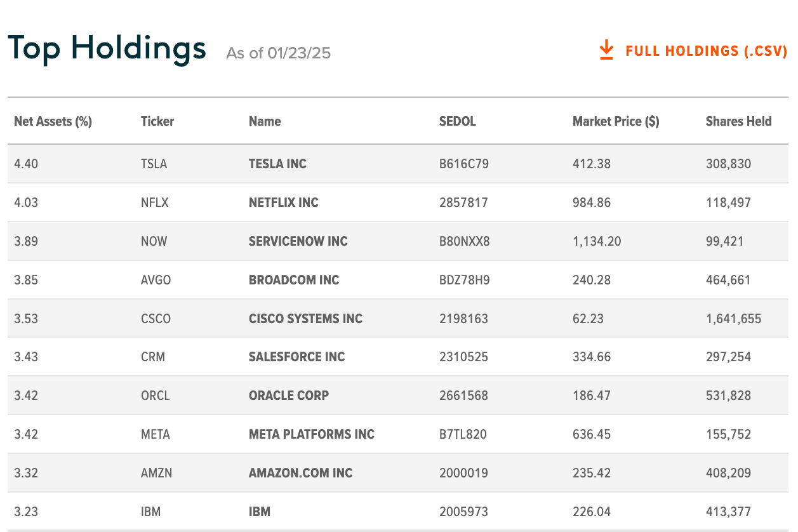Click the SEDOL column header
The height and width of the screenshot is (532, 798).
click(457, 121)
